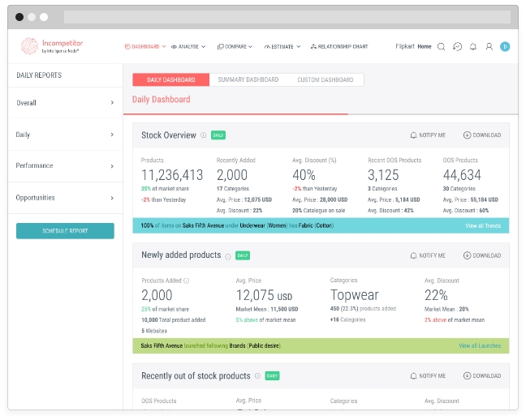Click the search magnifier icon in header
The height and width of the screenshot is (420, 526).
(x=441, y=47)
